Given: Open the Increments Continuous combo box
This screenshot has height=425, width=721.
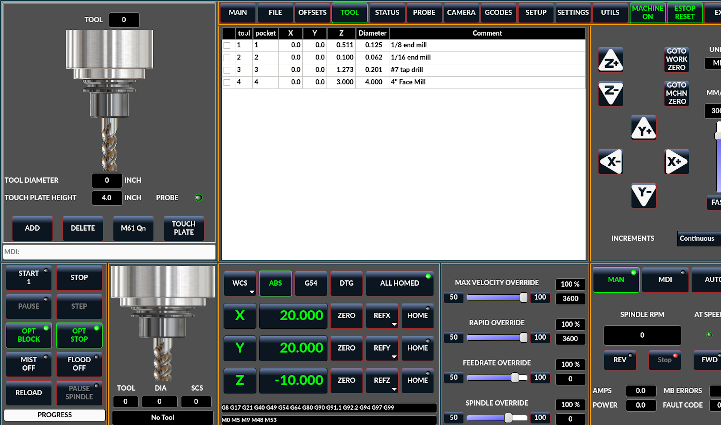Looking at the screenshot, I should pos(697,239).
